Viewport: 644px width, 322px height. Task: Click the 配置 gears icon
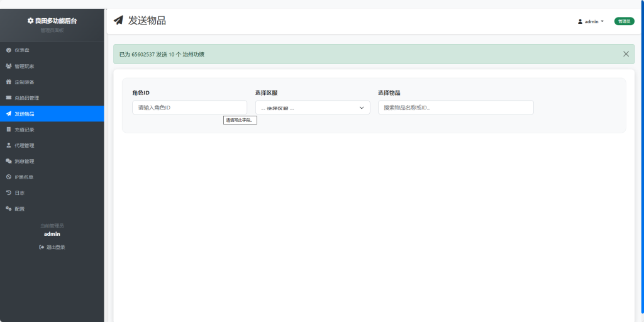point(9,209)
